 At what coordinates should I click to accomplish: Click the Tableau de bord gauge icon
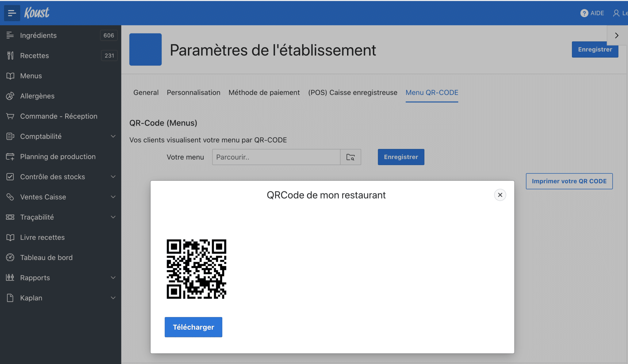(10, 257)
